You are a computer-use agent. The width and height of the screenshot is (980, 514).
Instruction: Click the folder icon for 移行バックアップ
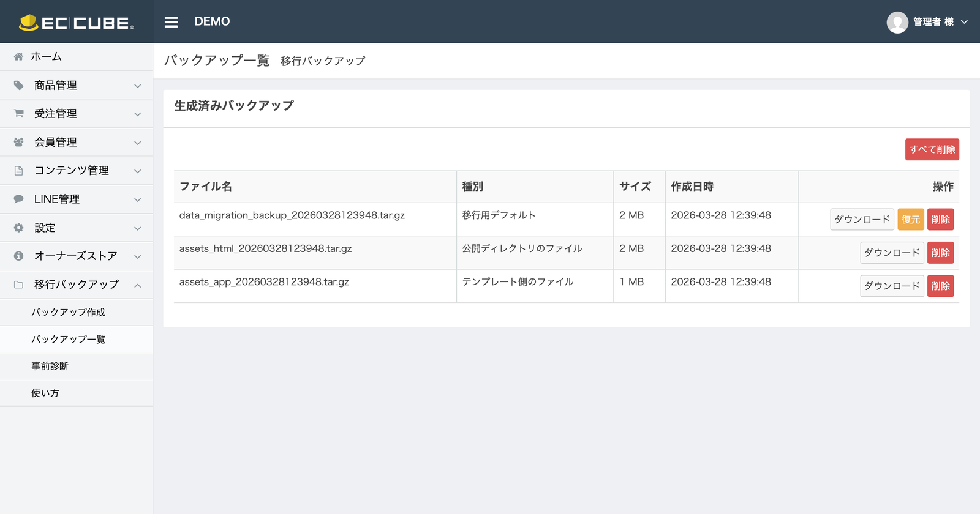coord(19,285)
